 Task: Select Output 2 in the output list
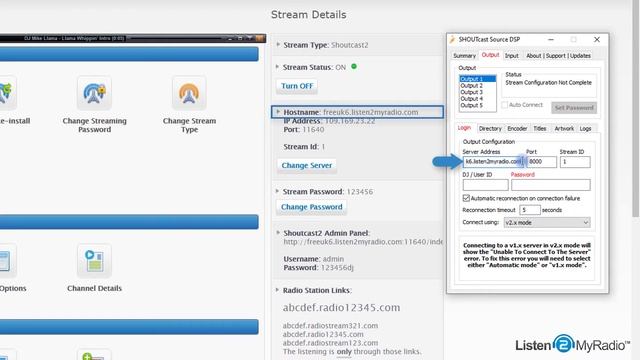point(478,86)
